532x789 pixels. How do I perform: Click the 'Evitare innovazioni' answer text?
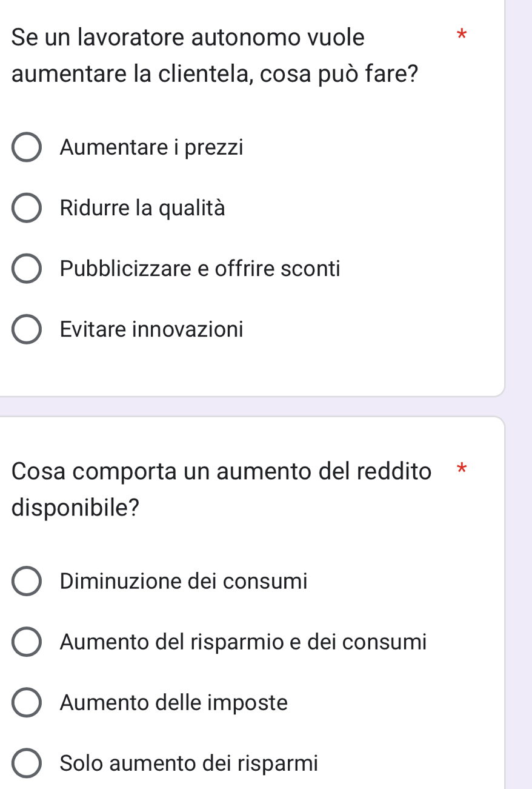(x=151, y=329)
